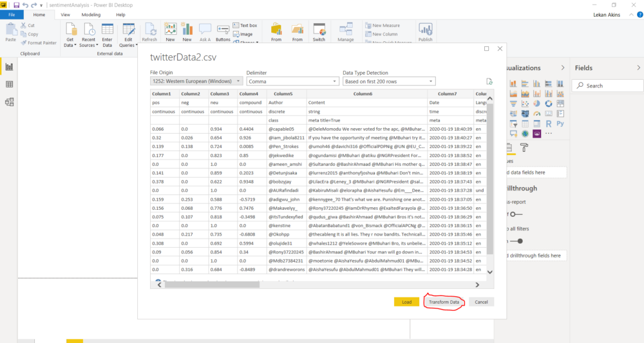The image size is (644, 343).
Task: Select pie chart visualization
Action: pos(537,104)
